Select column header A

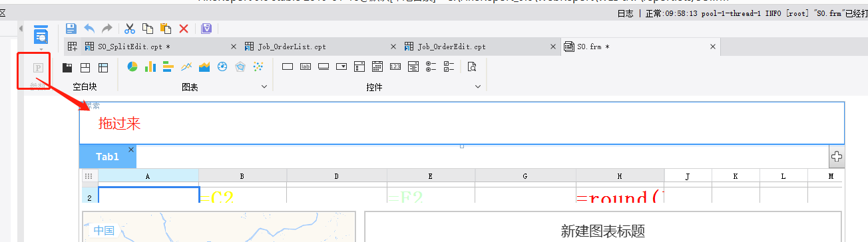point(148,176)
